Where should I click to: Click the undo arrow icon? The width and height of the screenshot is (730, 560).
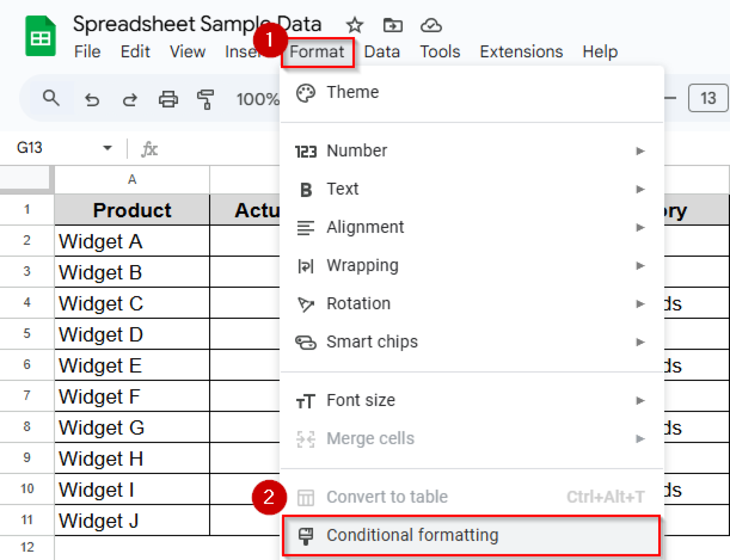pos(92,99)
